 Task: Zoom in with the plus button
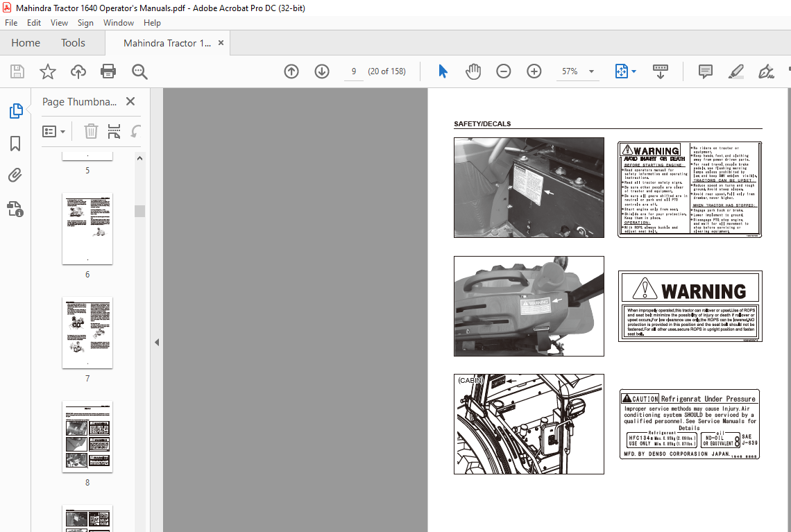tap(534, 71)
